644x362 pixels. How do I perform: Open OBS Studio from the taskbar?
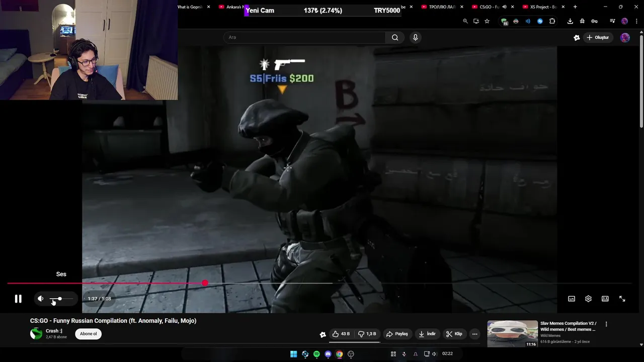click(x=351, y=354)
